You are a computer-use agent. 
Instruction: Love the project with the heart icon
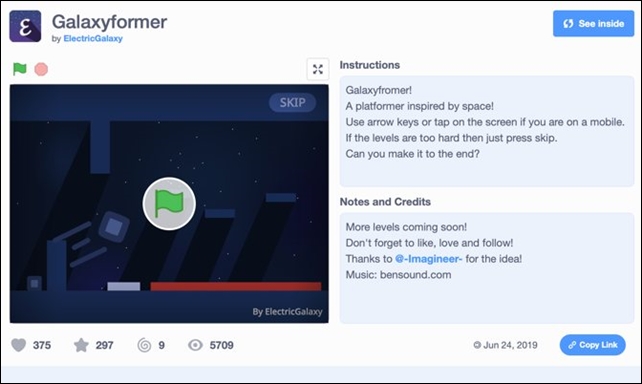(18, 345)
